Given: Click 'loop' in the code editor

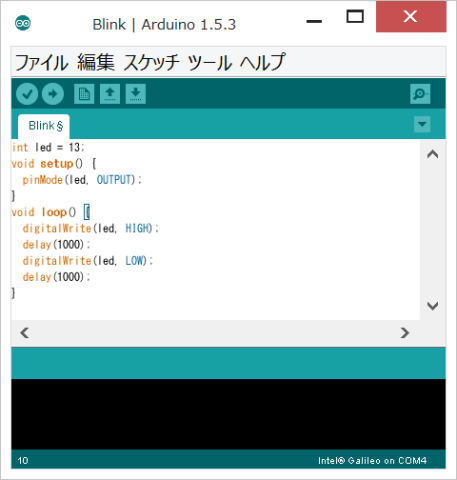Looking at the screenshot, I should [54, 212].
